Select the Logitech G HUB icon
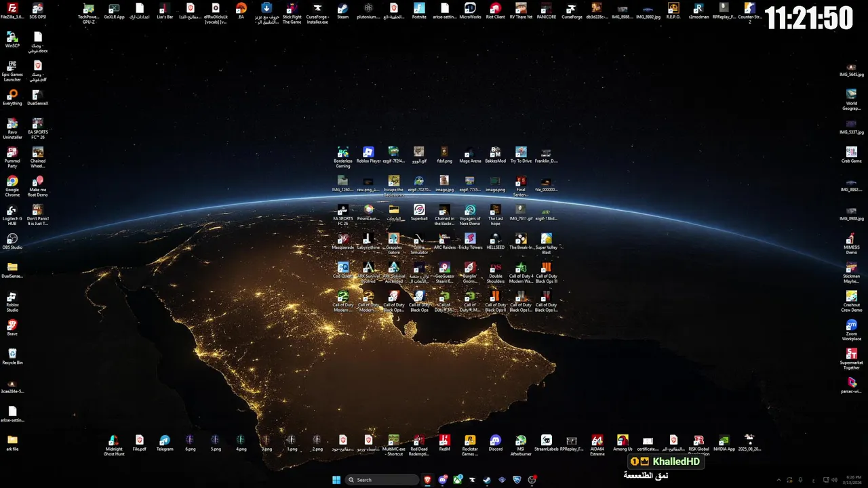The width and height of the screenshot is (868, 488). [12, 215]
